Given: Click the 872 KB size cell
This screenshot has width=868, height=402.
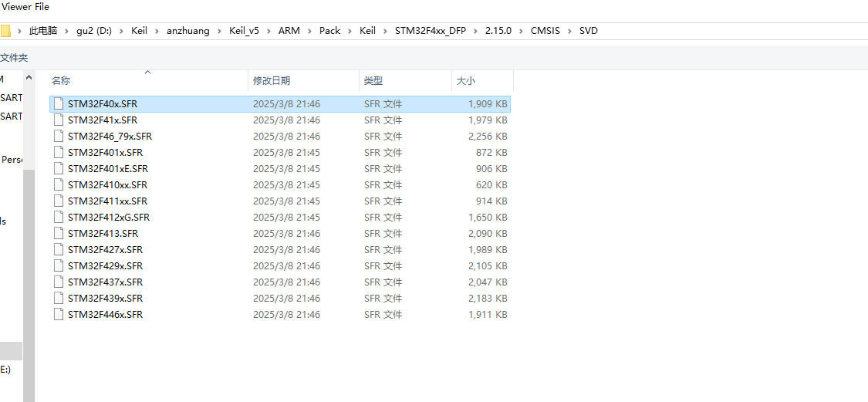Looking at the screenshot, I should coord(491,152).
